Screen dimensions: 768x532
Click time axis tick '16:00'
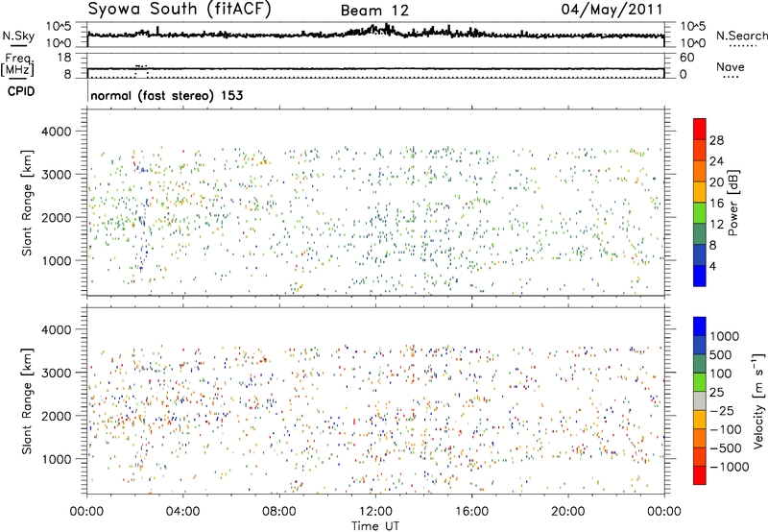click(471, 512)
